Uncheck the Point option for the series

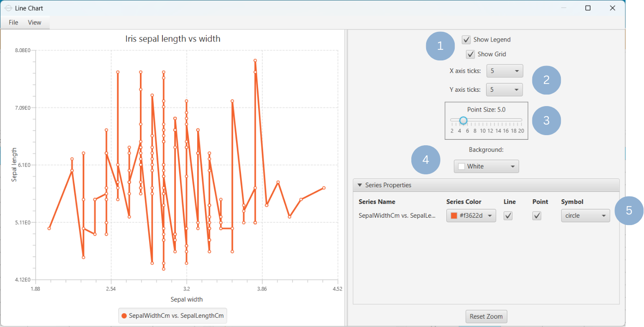point(536,215)
